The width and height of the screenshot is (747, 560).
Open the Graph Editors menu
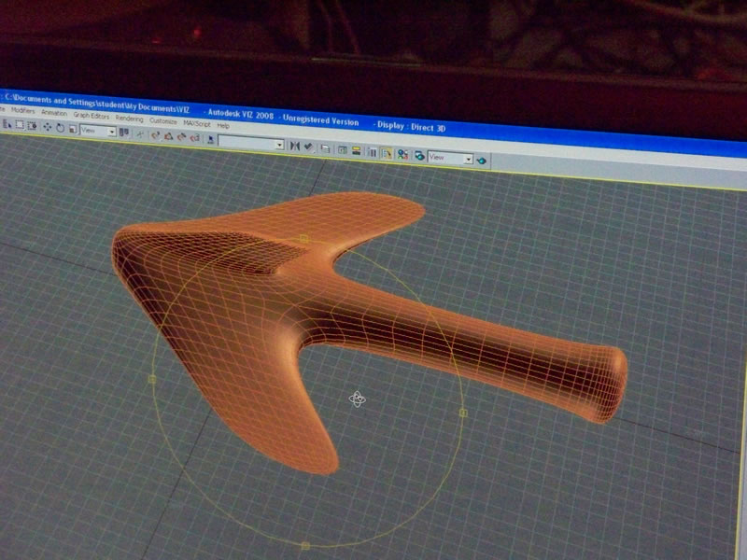pyautogui.click(x=91, y=116)
